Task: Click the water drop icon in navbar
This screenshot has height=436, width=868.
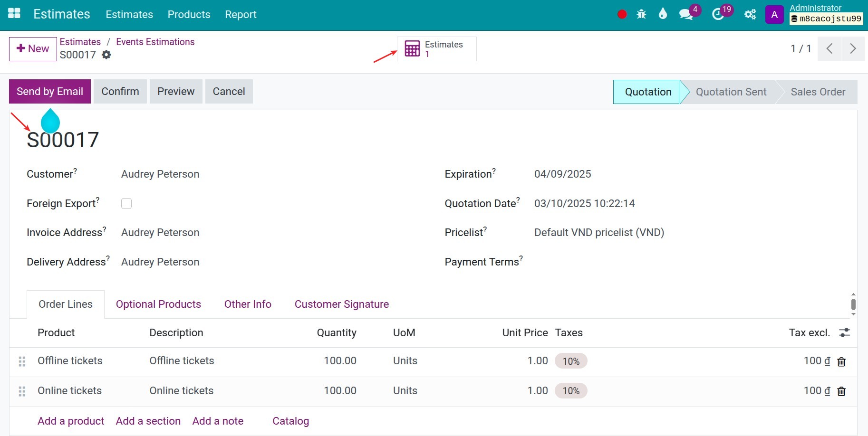Action: point(663,14)
